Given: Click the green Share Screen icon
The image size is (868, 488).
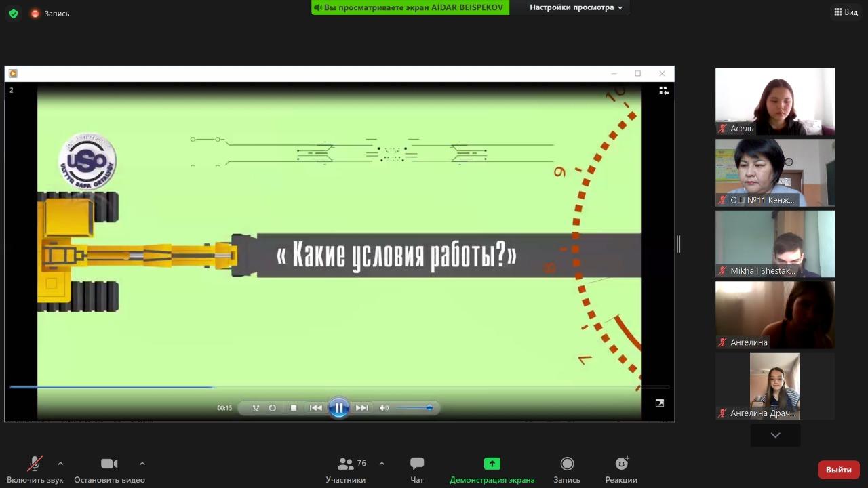Looking at the screenshot, I should 492,464.
